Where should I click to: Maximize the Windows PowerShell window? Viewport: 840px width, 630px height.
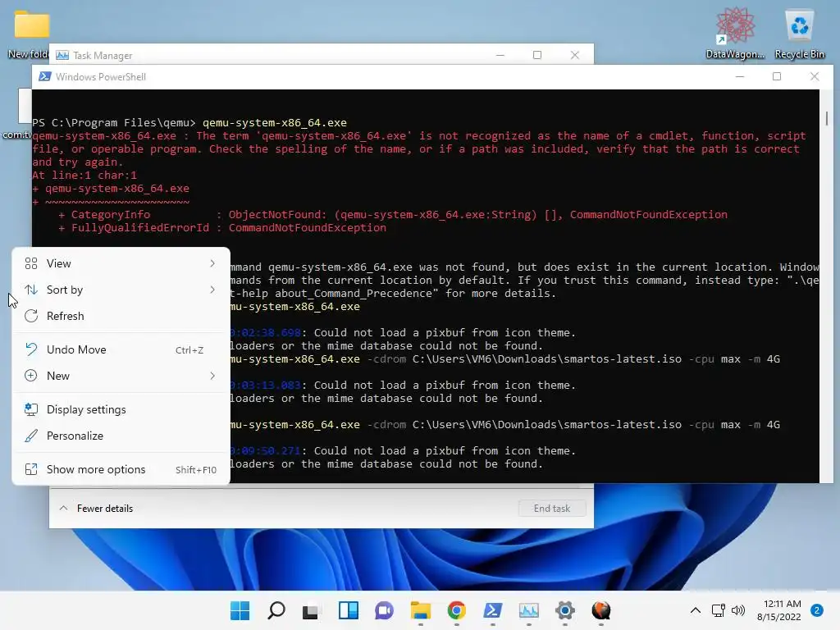tap(777, 76)
